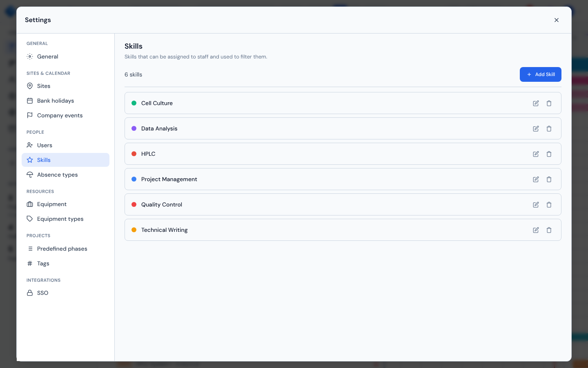588x368 pixels.
Task: Open Equipment settings
Action: point(65,204)
